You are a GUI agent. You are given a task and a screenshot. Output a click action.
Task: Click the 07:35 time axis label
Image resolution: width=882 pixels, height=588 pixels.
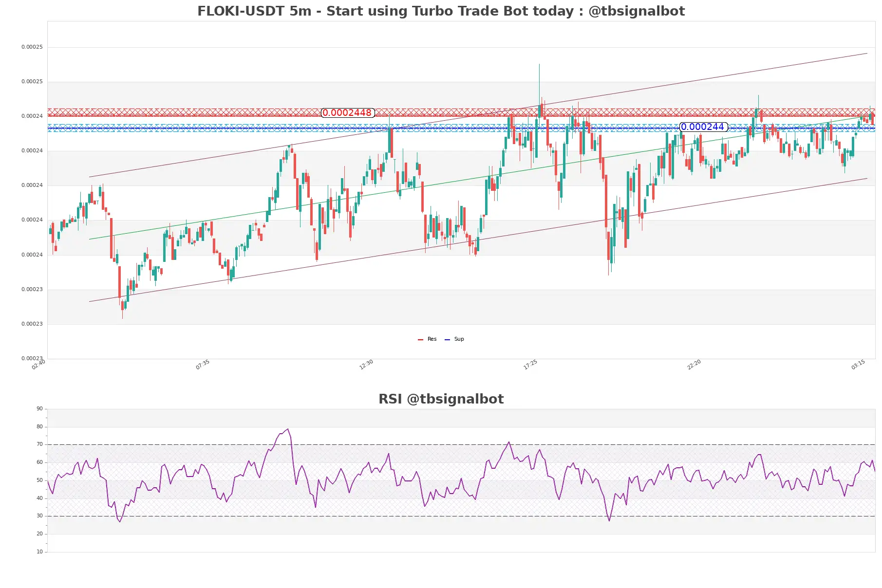pyautogui.click(x=203, y=365)
